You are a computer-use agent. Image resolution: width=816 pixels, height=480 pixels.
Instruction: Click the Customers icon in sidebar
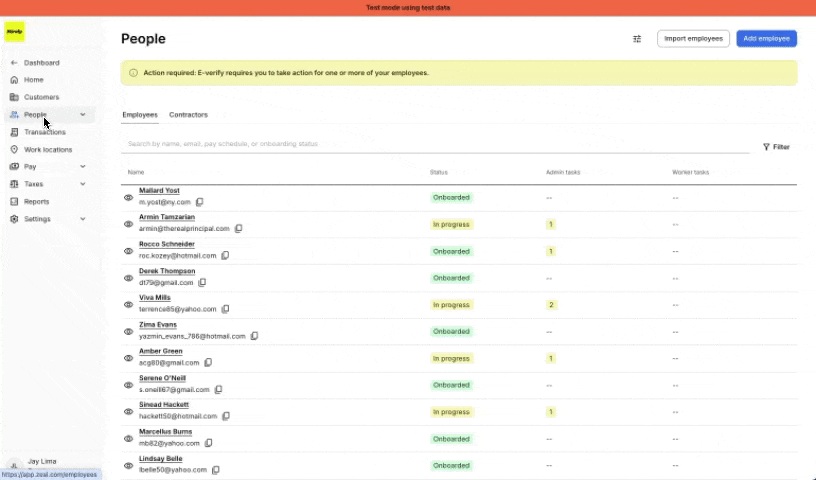click(x=14, y=97)
